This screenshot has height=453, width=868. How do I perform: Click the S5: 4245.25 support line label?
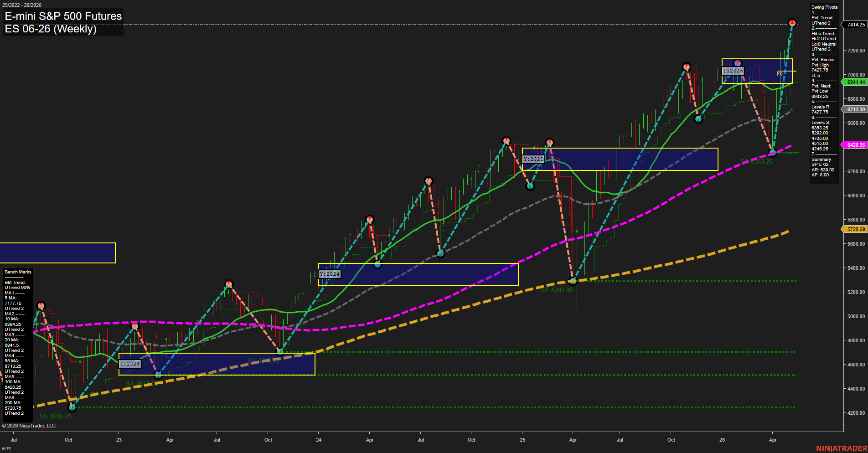(56, 416)
